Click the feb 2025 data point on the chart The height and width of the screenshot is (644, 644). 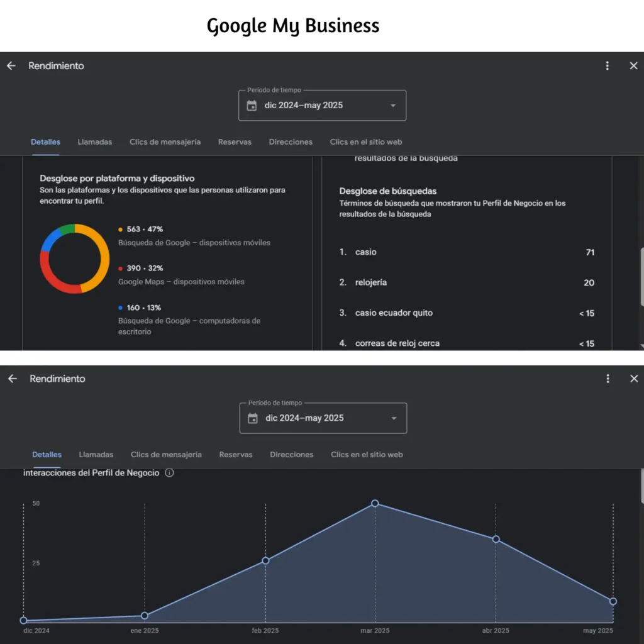coord(265,560)
